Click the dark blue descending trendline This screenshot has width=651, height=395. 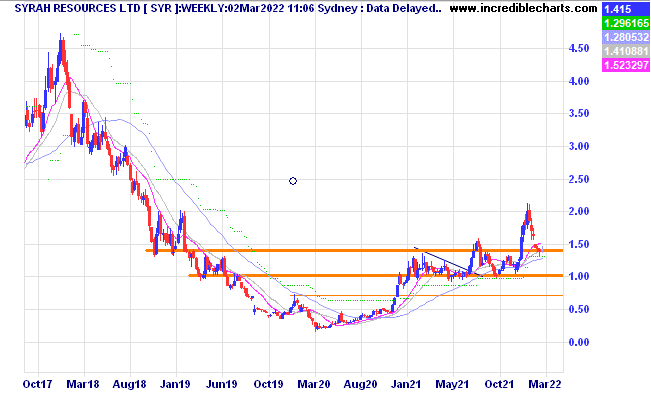(448, 262)
